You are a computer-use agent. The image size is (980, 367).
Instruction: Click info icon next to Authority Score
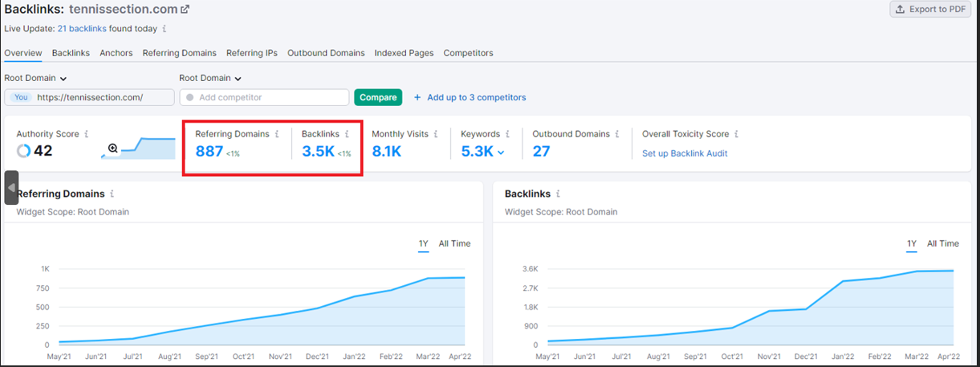[x=87, y=134]
